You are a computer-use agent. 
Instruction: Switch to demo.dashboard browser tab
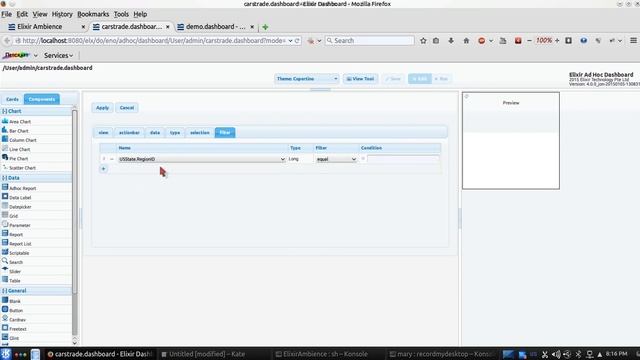click(216, 27)
